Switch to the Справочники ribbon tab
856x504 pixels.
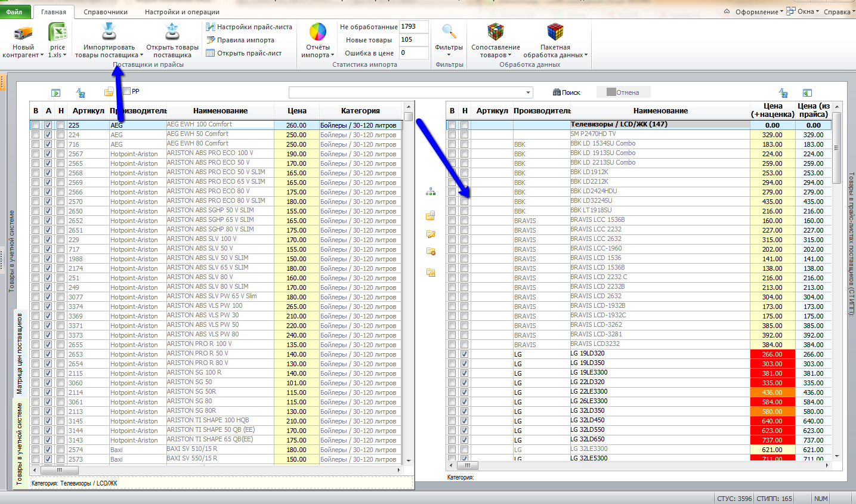coord(106,12)
